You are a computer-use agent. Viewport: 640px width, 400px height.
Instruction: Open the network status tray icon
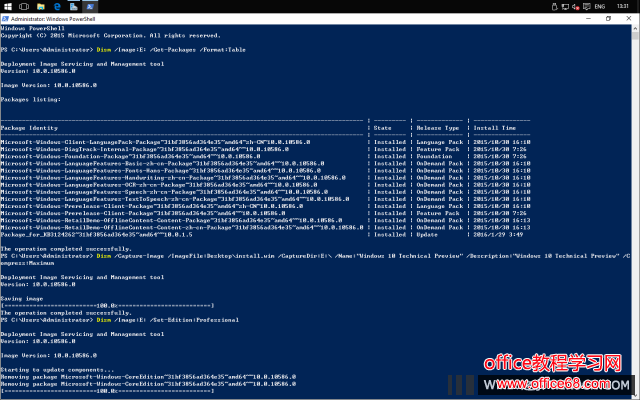(x=565, y=6)
